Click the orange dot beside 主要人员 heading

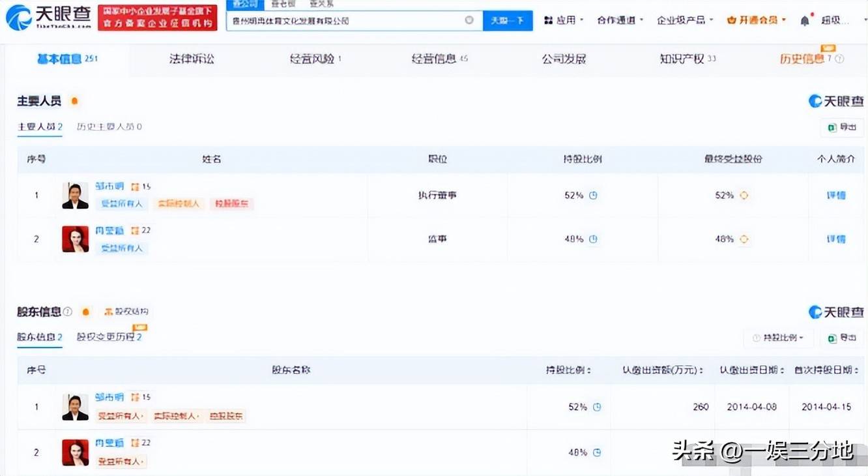74,101
